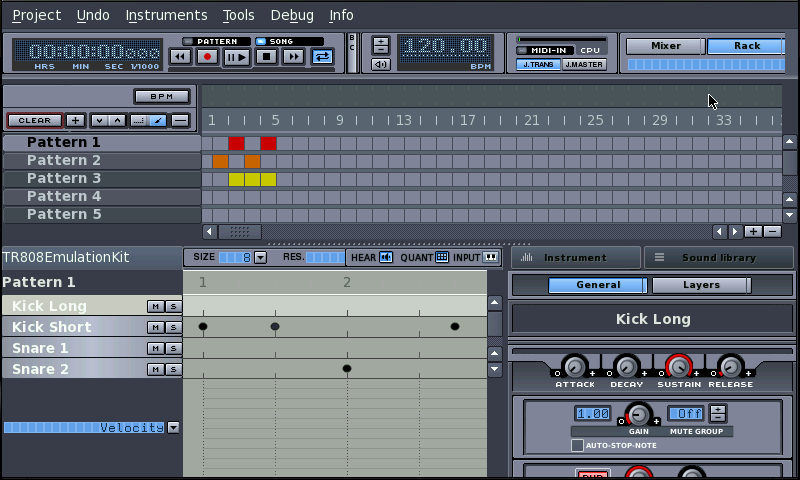Click the record button in transport
Image resolution: width=800 pixels, height=480 pixels.
point(208,57)
